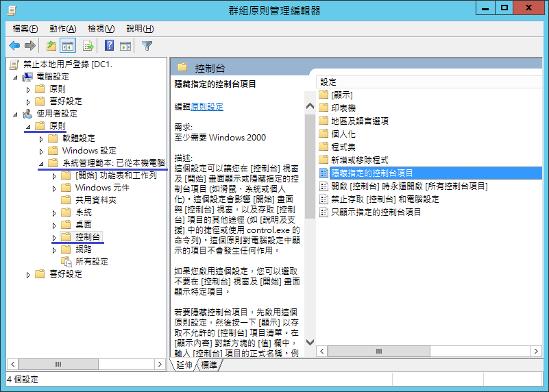549x392 pixels.
Task: Select 系統 in the tree
Action: point(84,212)
